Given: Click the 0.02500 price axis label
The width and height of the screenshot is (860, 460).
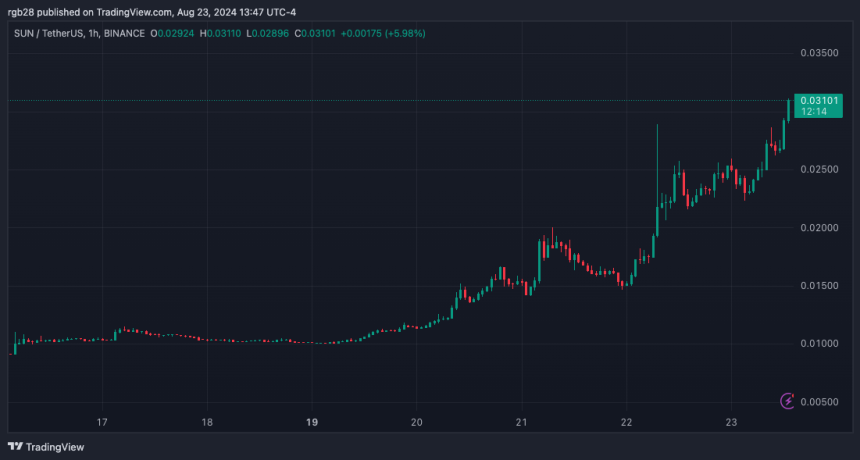Looking at the screenshot, I should point(823,169).
